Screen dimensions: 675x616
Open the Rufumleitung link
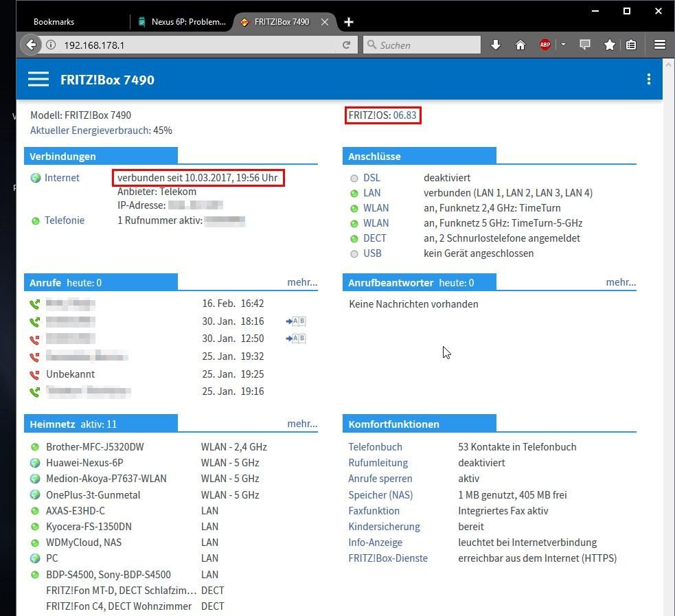378,463
